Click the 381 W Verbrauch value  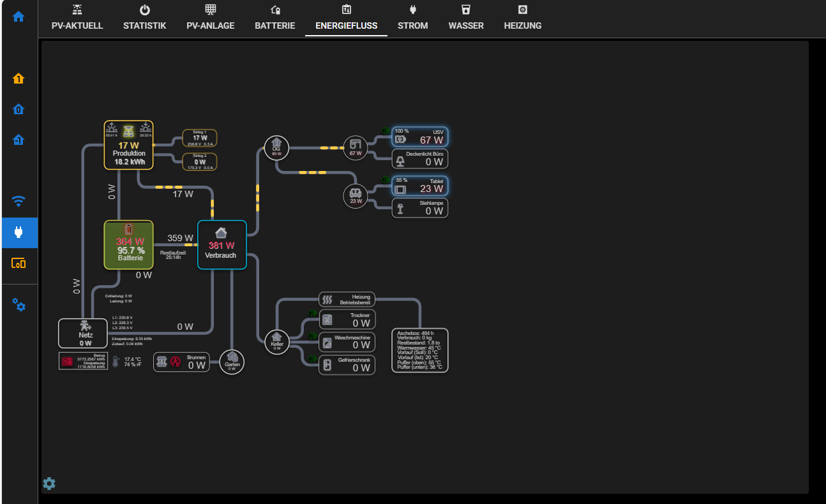click(222, 246)
